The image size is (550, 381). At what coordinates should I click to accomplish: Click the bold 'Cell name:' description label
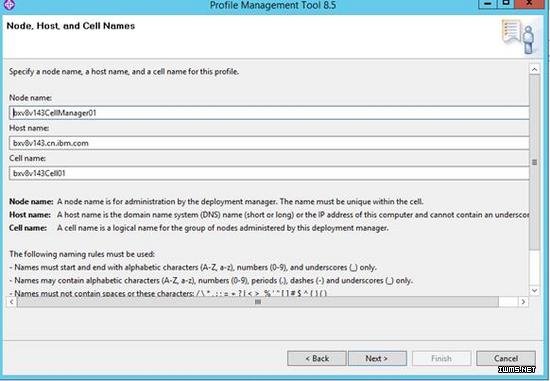28,228
